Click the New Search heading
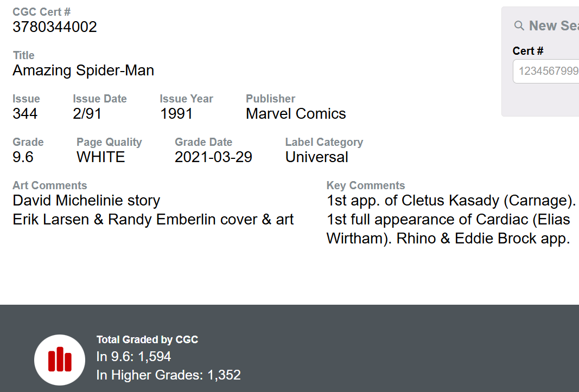579x392 pixels. [x=553, y=25]
